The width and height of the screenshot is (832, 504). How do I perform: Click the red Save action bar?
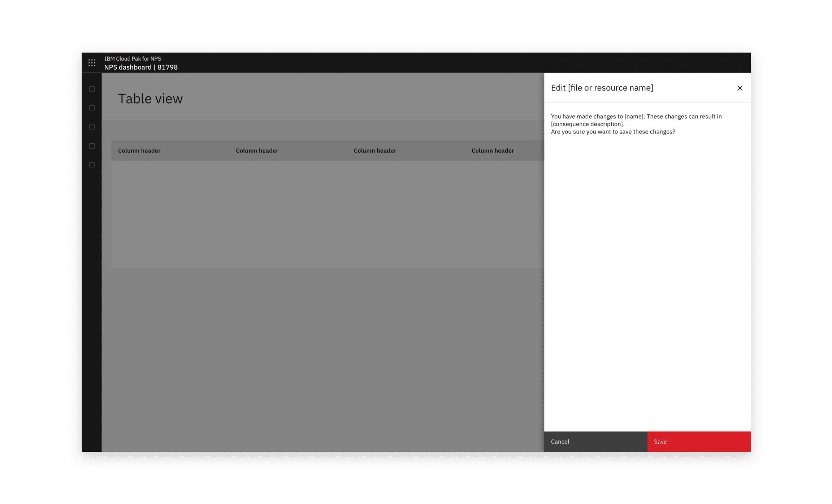tap(698, 441)
